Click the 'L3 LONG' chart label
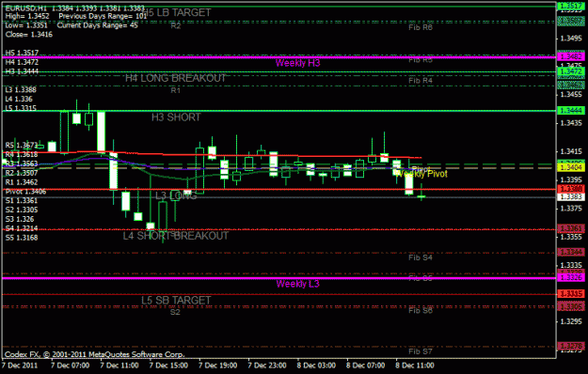The image size is (588, 374). (x=176, y=195)
